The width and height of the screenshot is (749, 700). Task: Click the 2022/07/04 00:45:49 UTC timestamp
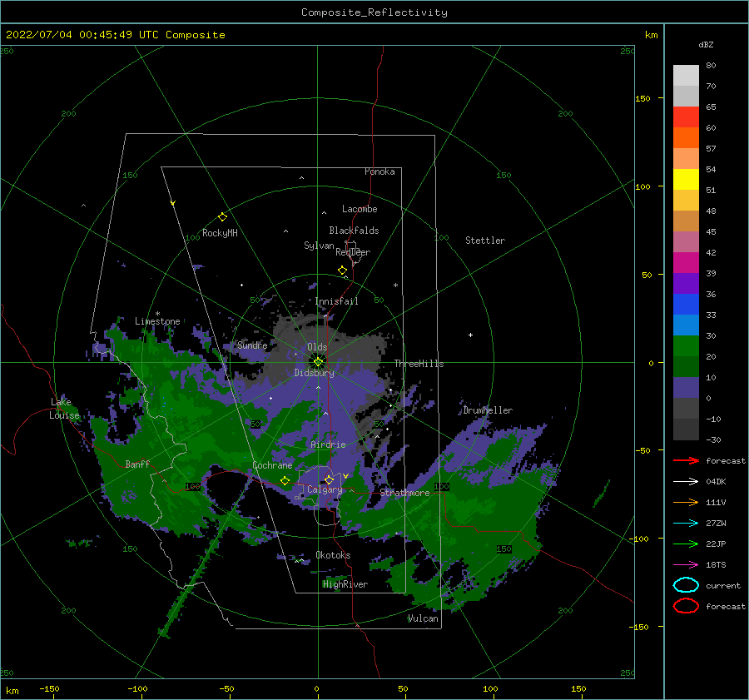pos(116,35)
